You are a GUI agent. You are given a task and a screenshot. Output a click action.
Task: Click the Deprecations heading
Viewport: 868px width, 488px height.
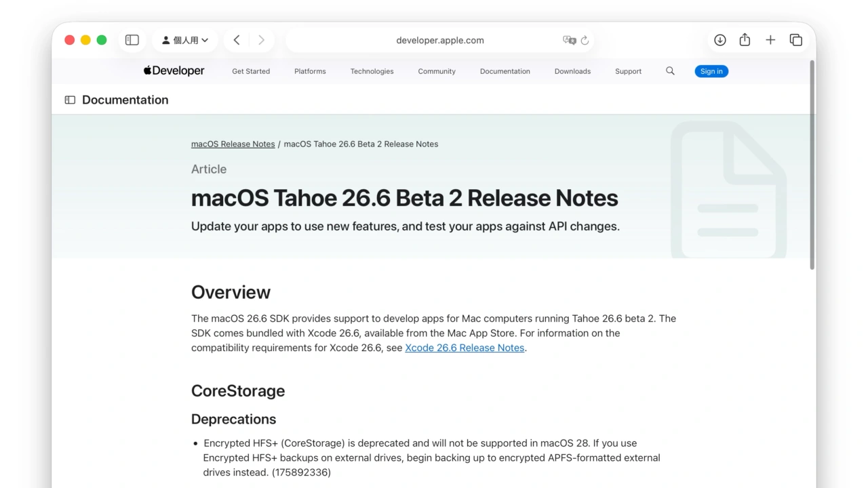click(x=233, y=419)
